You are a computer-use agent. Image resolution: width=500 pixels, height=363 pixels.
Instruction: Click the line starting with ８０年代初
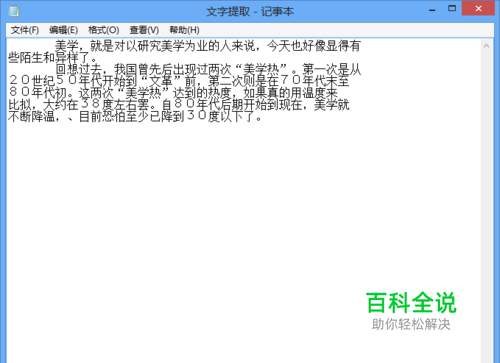(x=173, y=93)
